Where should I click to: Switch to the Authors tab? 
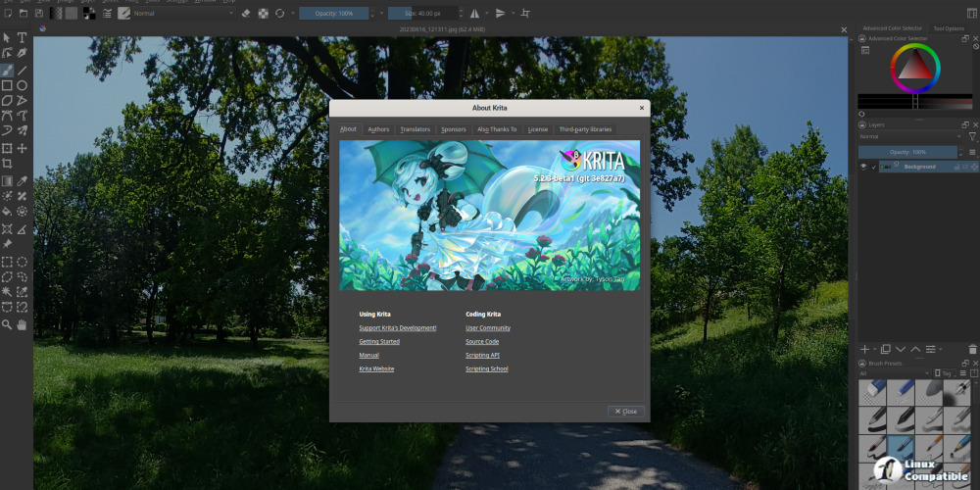[x=378, y=129]
